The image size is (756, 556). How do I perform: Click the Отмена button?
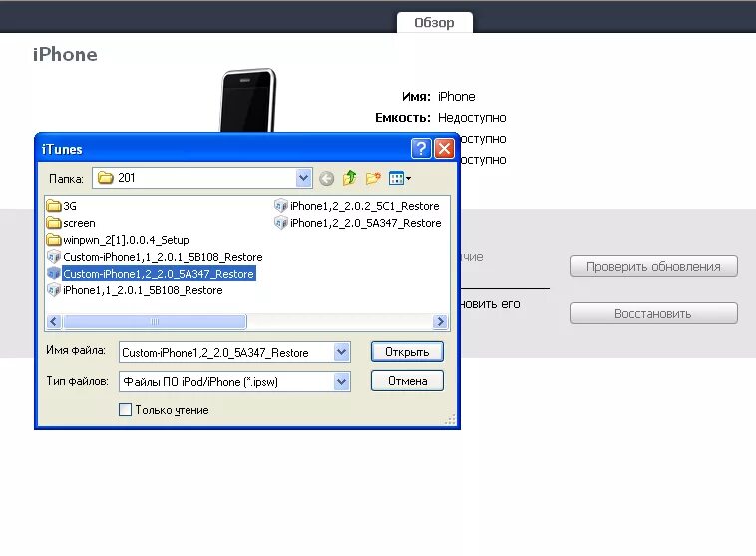407,381
